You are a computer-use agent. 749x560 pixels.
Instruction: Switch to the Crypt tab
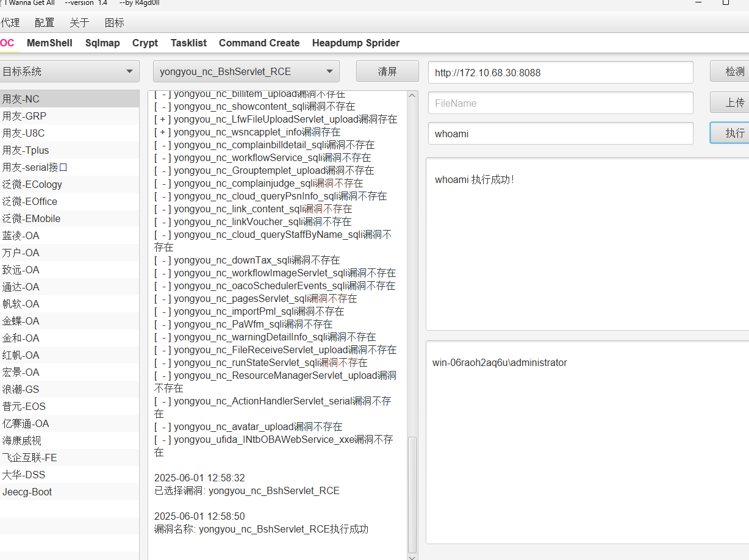[145, 43]
